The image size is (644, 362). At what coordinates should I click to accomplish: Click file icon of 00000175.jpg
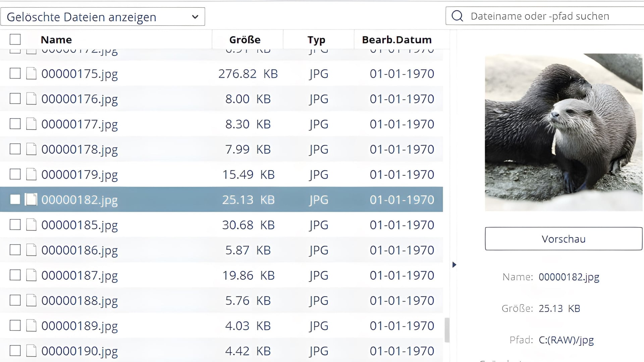tap(31, 73)
